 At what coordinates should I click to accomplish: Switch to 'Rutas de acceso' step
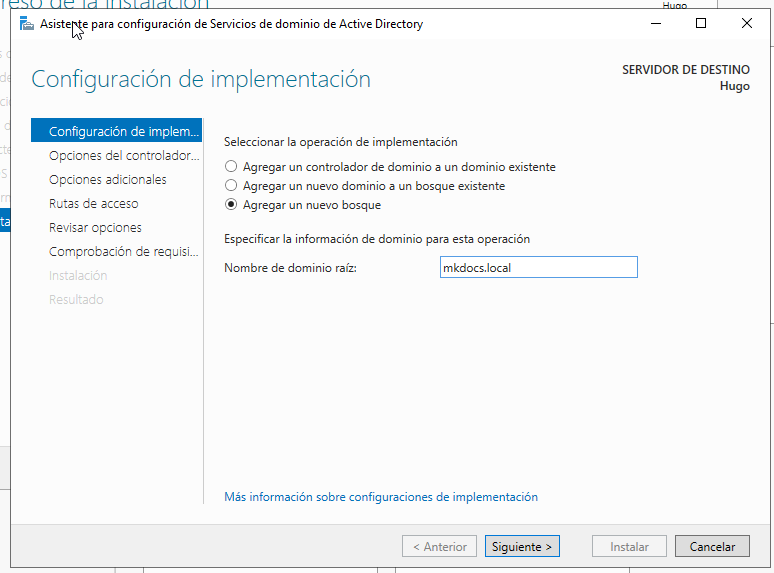coord(94,204)
